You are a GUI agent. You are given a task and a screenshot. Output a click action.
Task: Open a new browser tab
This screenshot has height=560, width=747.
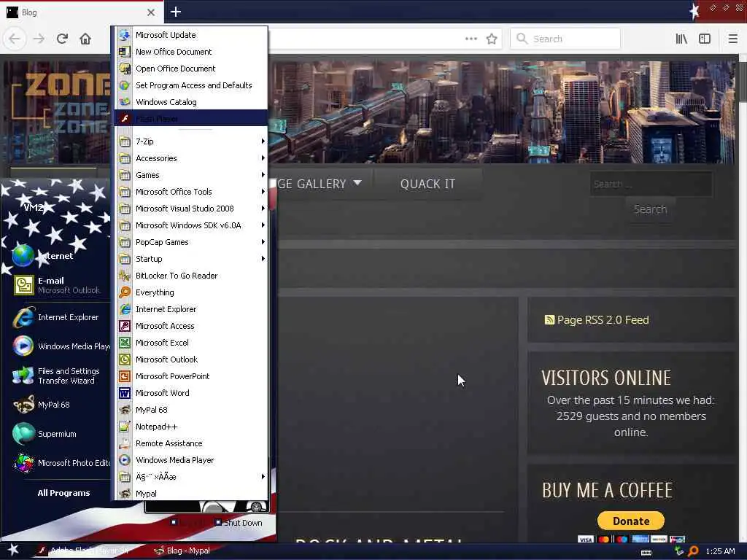point(176,12)
